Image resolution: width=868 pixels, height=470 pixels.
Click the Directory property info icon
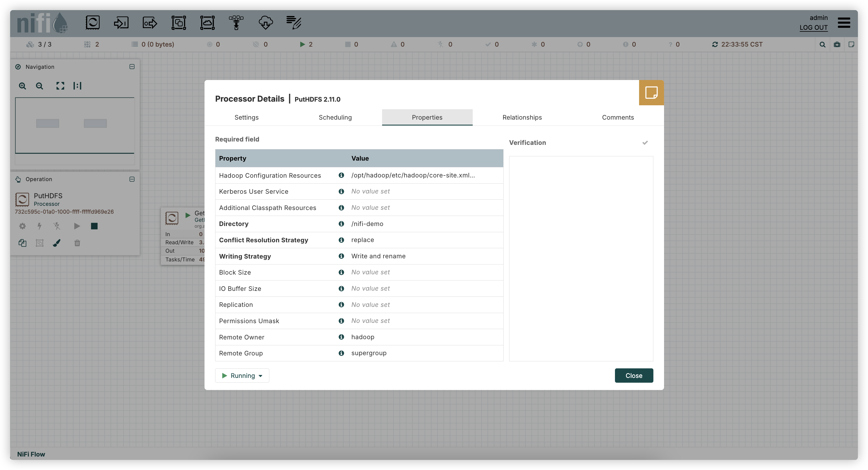click(341, 224)
